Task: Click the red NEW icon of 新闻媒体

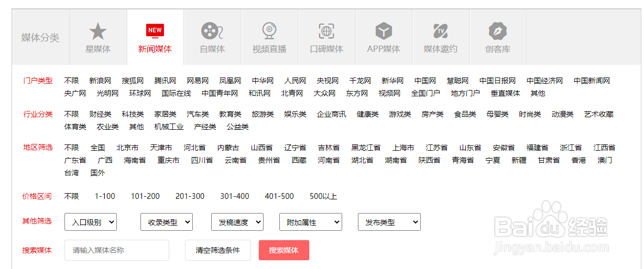Action: tap(155, 31)
